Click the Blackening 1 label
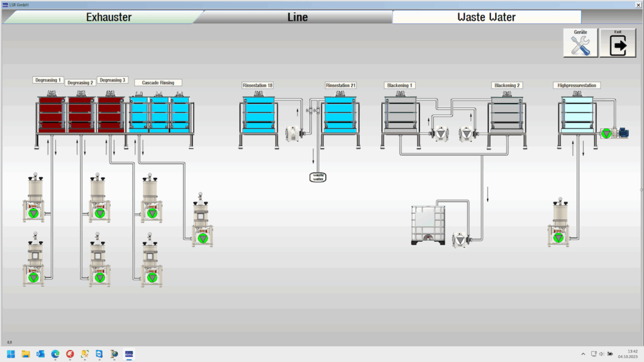 [399, 85]
